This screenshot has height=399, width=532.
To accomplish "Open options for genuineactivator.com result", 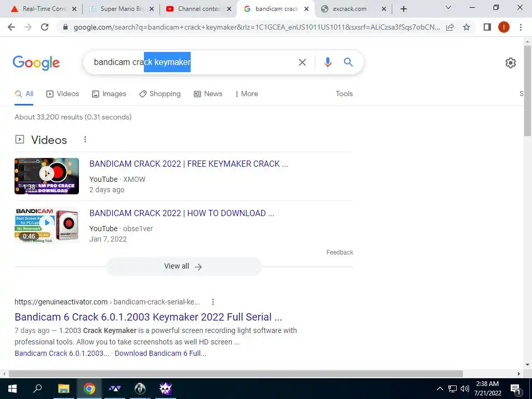I will point(212,302).
